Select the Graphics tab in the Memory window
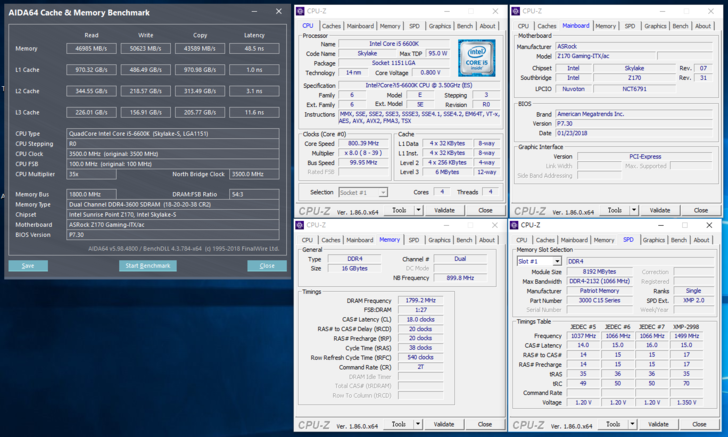The width and height of the screenshot is (728, 437). (x=440, y=240)
